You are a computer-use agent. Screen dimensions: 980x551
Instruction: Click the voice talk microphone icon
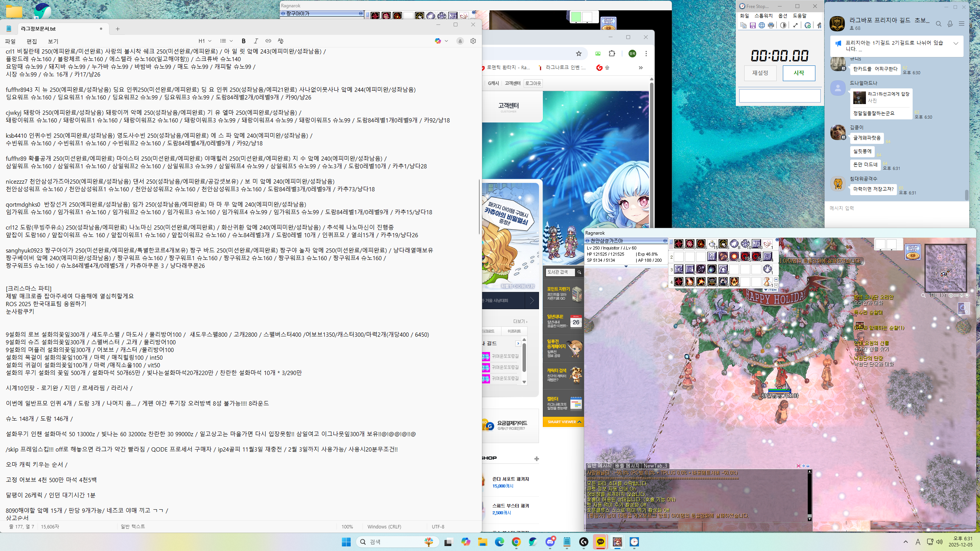pos(950,24)
